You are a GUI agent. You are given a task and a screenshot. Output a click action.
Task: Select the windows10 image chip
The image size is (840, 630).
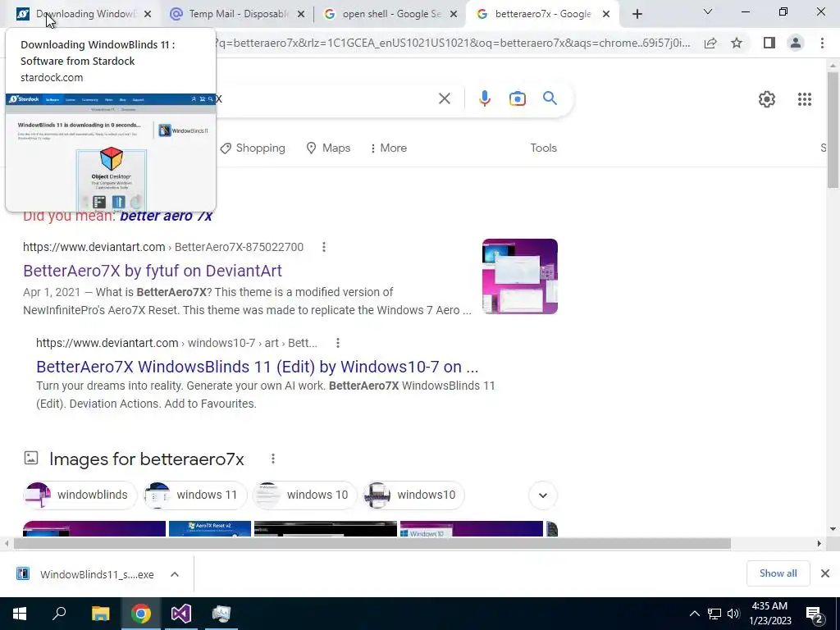(x=413, y=495)
